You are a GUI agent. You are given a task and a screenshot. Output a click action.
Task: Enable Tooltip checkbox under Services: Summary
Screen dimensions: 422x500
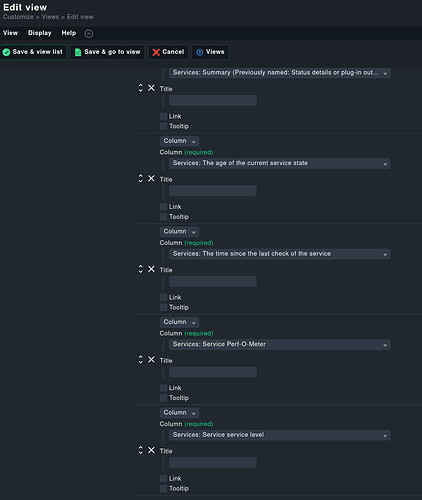(x=163, y=126)
